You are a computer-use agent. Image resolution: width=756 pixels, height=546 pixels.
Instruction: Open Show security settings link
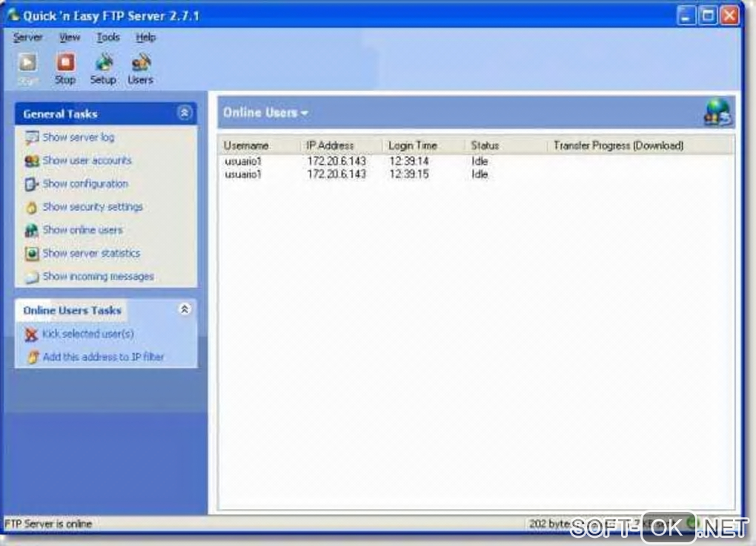[93, 207]
